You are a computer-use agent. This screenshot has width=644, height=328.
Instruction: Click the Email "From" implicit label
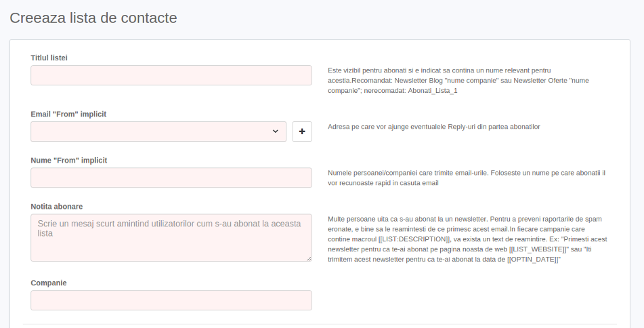68,114
